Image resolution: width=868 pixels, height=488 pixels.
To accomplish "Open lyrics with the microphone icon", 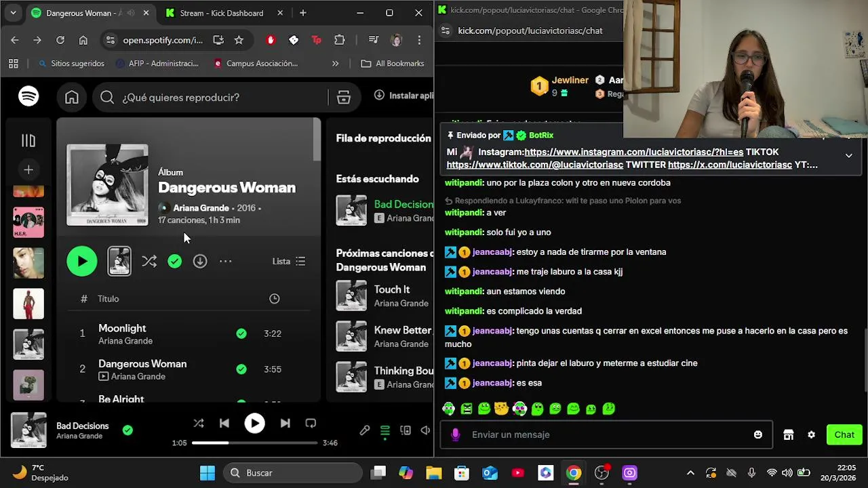I will click(x=365, y=430).
